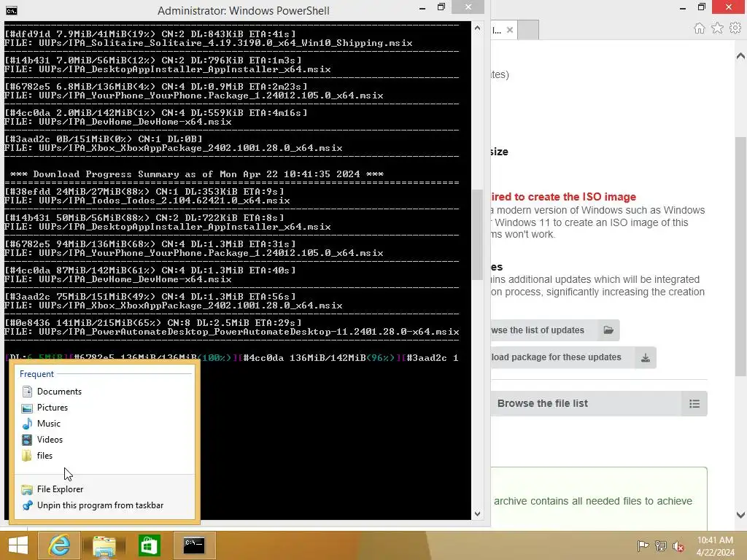Go to browser Home icon

700,28
